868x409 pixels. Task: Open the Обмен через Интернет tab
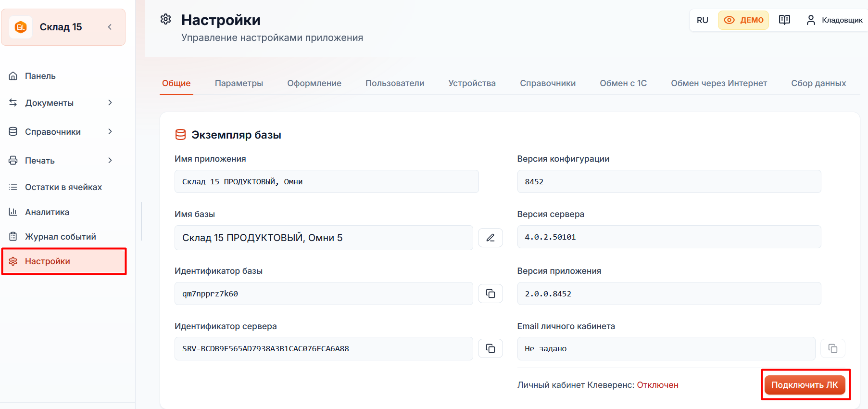point(719,83)
